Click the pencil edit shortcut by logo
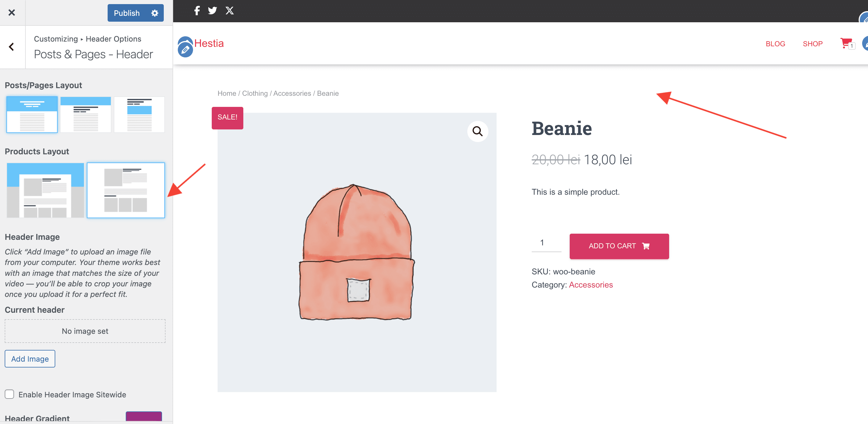This screenshot has width=868, height=424. click(x=185, y=50)
